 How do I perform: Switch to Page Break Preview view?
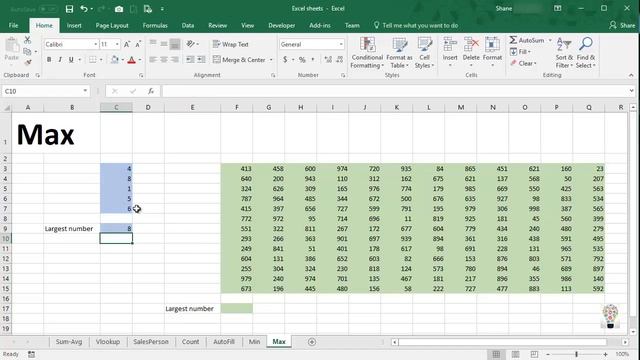[x=534, y=354]
